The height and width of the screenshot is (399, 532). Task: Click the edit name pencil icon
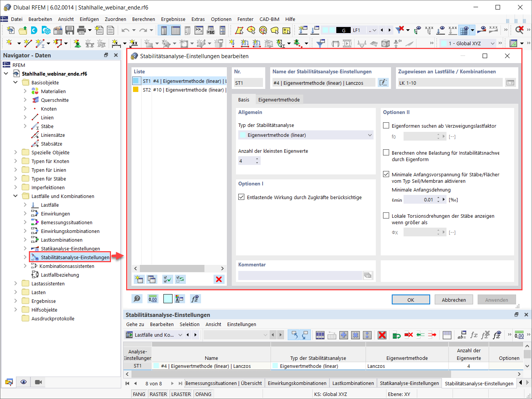[x=383, y=82]
